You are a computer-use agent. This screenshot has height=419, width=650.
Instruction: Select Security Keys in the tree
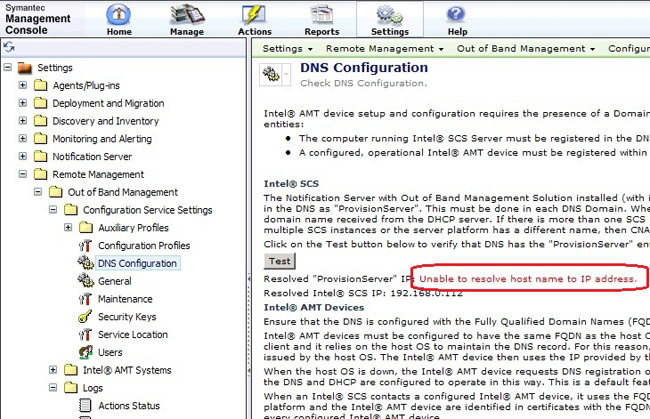tap(127, 317)
